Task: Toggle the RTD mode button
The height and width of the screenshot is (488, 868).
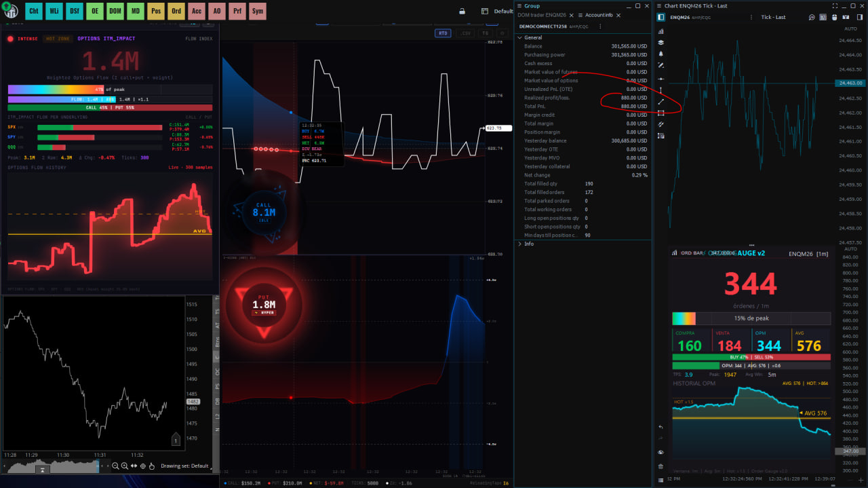Action: pos(443,33)
